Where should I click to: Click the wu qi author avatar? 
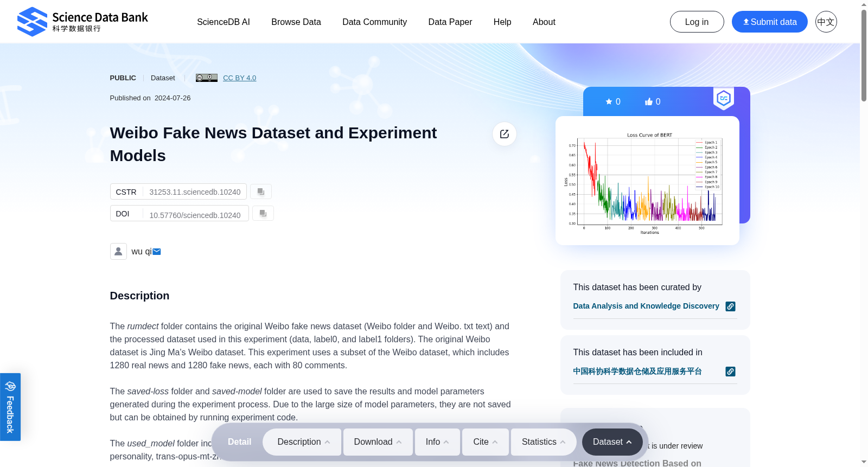coord(118,251)
